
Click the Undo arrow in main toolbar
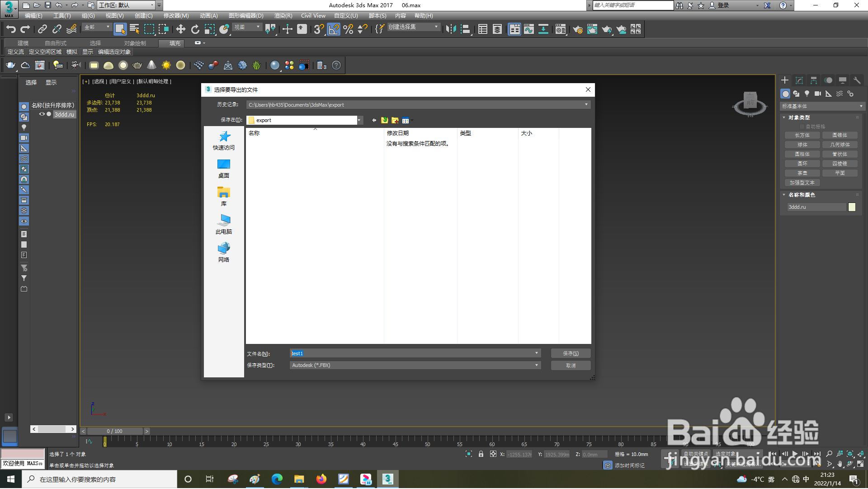point(11,29)
